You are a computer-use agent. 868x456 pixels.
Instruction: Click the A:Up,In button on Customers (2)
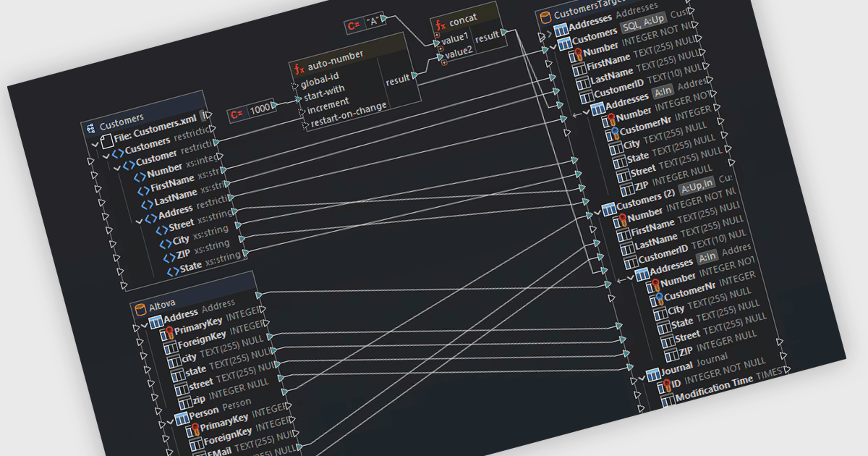point(697,185)
